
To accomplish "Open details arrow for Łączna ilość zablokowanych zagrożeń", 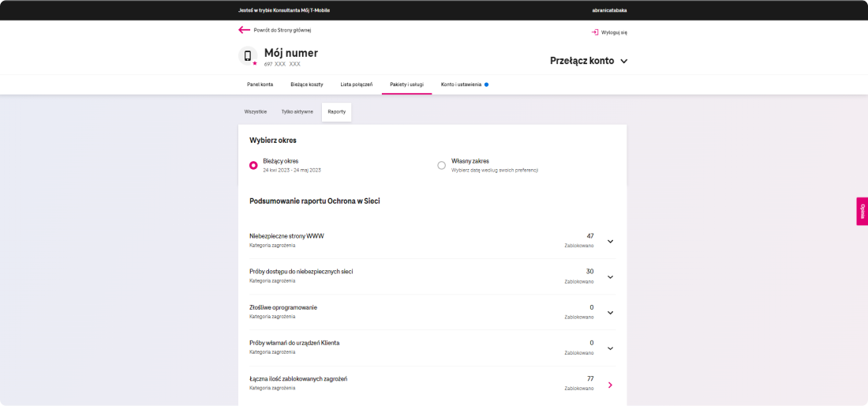I will [x=610, y=385].
